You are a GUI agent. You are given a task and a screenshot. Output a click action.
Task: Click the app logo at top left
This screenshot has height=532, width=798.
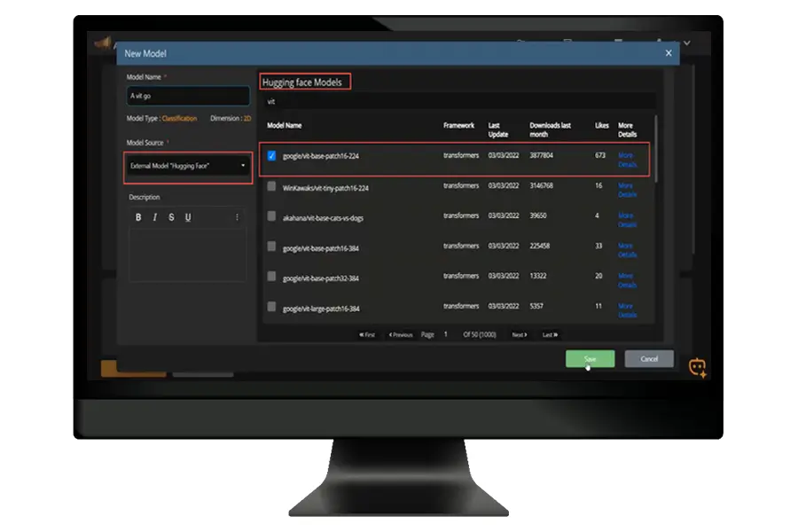pos(104,43)
